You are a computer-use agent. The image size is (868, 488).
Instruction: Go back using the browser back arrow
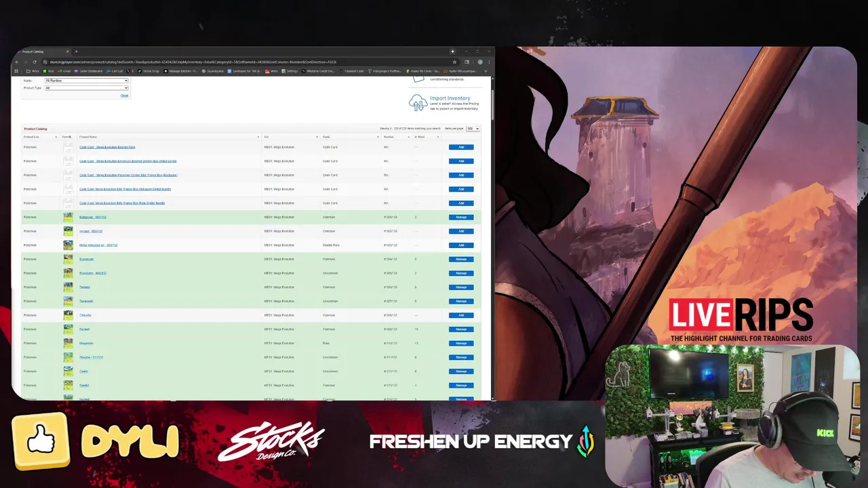17,62
